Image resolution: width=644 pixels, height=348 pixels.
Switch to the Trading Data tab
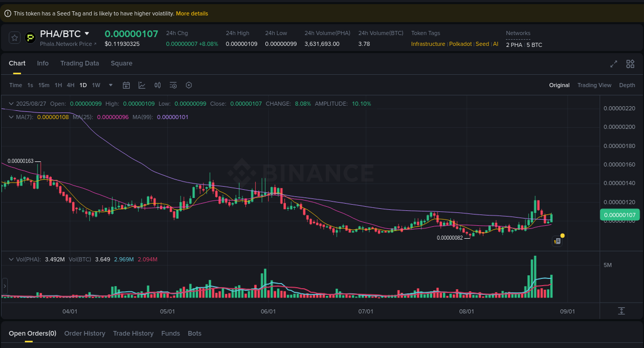click(x=80, y=63)
